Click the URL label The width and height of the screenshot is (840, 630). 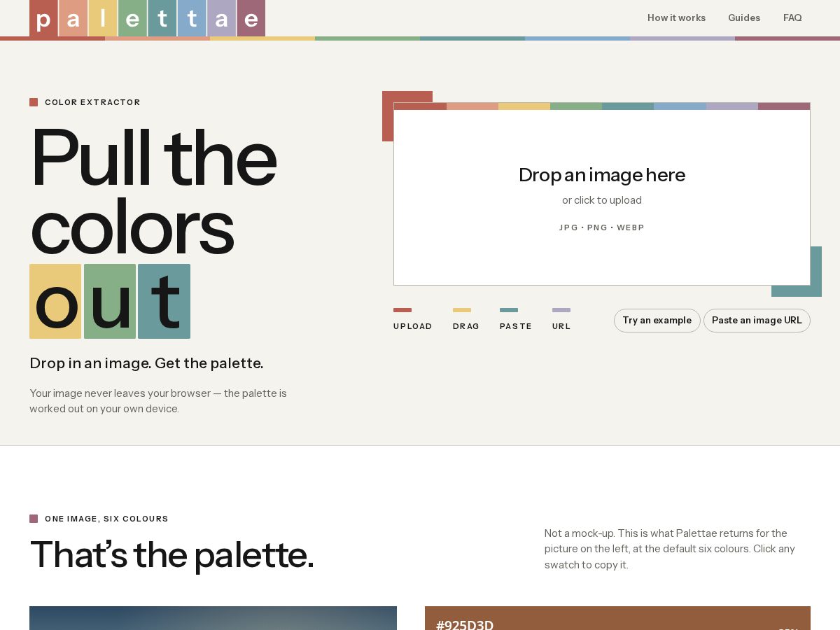[561, 326]
